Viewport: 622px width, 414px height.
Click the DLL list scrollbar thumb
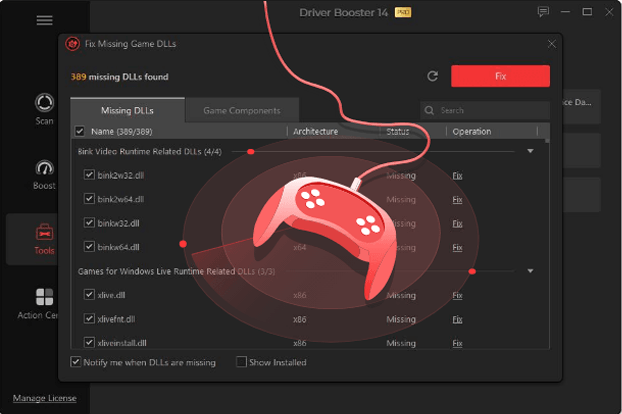tap(547, 140)
